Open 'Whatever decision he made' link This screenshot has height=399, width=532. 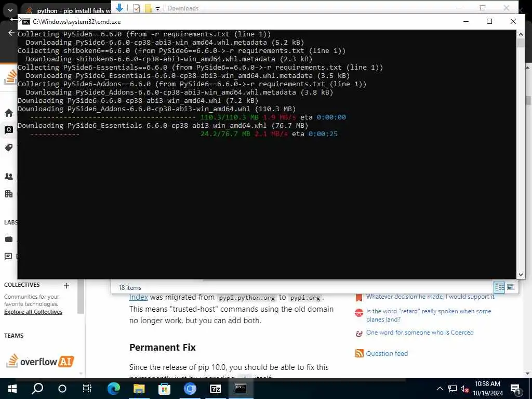pyautogui.click(x=430, y=297)
